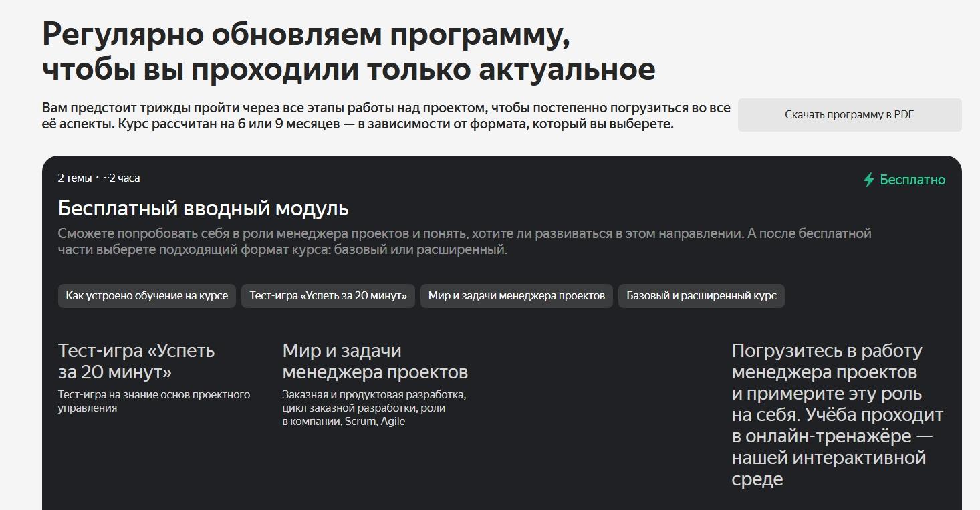Choose the "Мир и задачи менеджера проектов" chip

coord(516,295)
